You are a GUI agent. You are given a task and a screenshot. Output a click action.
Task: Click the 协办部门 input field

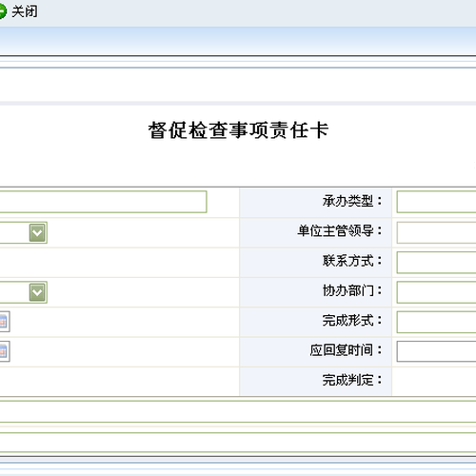tap(436, 292)
